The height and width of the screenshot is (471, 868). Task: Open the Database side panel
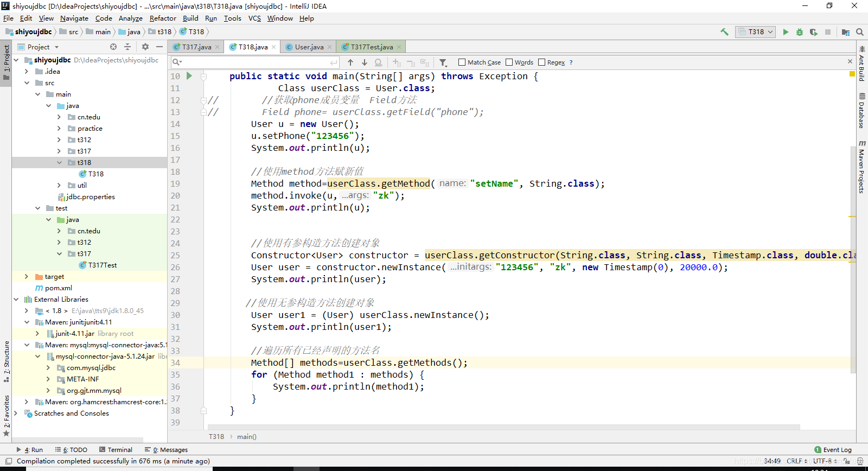click(x=862, y=111)
